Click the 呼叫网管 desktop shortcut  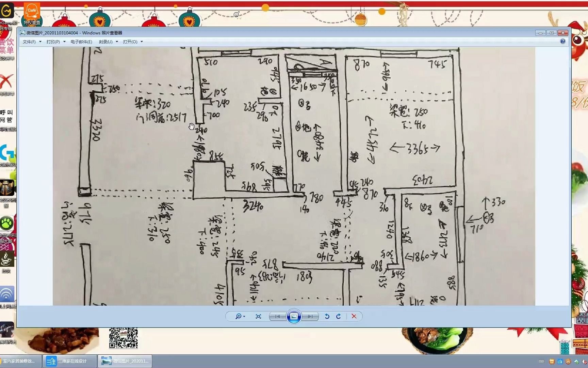pyautogui.click(x=7, y=116)
